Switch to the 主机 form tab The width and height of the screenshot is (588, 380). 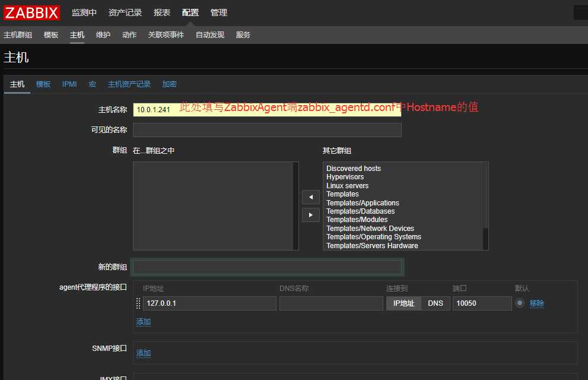point(17,84)
